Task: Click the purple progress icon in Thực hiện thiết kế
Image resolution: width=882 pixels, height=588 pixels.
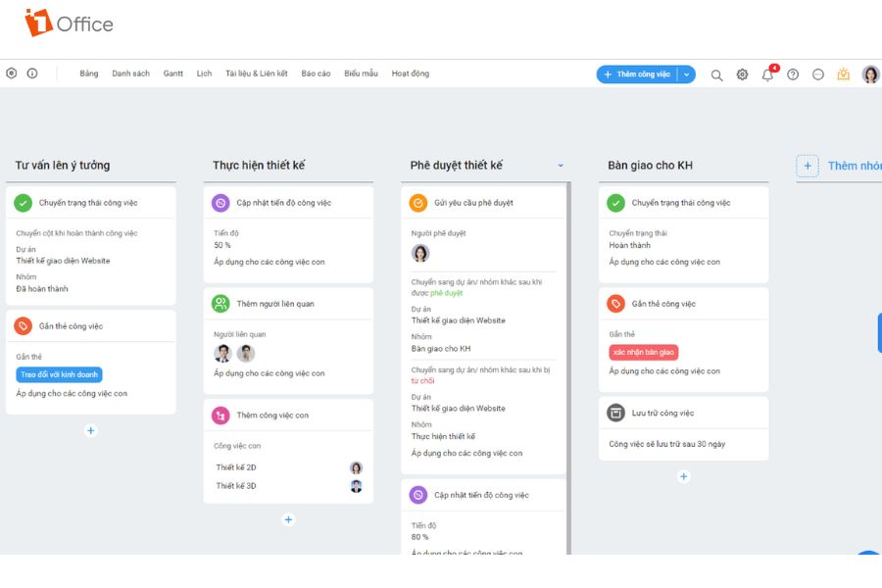Action: (220, 203)
